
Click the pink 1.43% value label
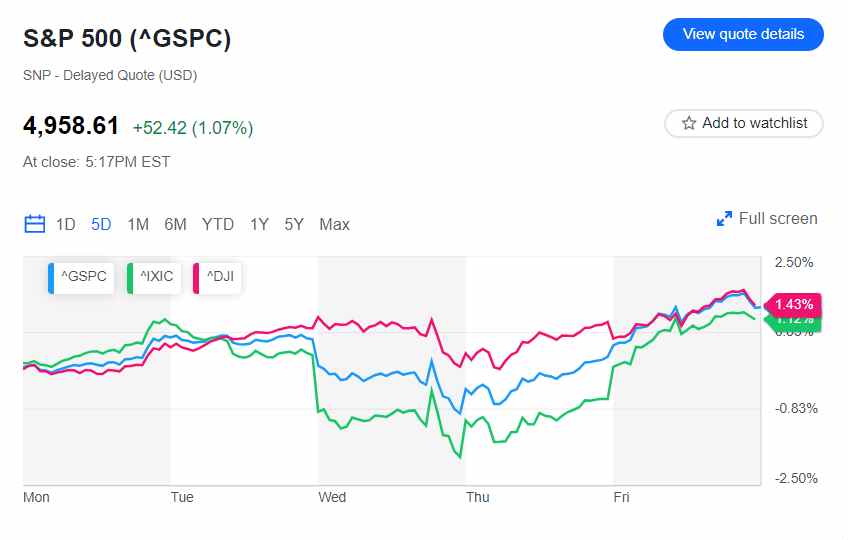(794, 304)
